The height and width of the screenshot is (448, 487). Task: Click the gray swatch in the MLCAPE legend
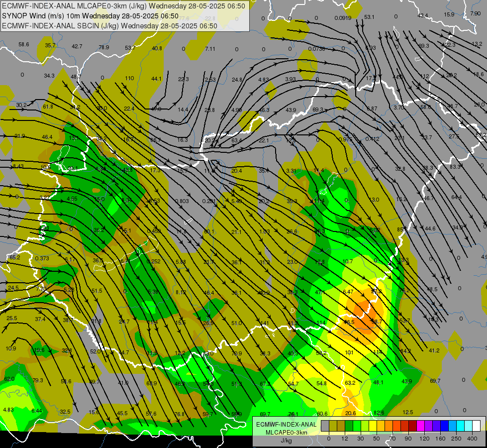coord(325,426)
